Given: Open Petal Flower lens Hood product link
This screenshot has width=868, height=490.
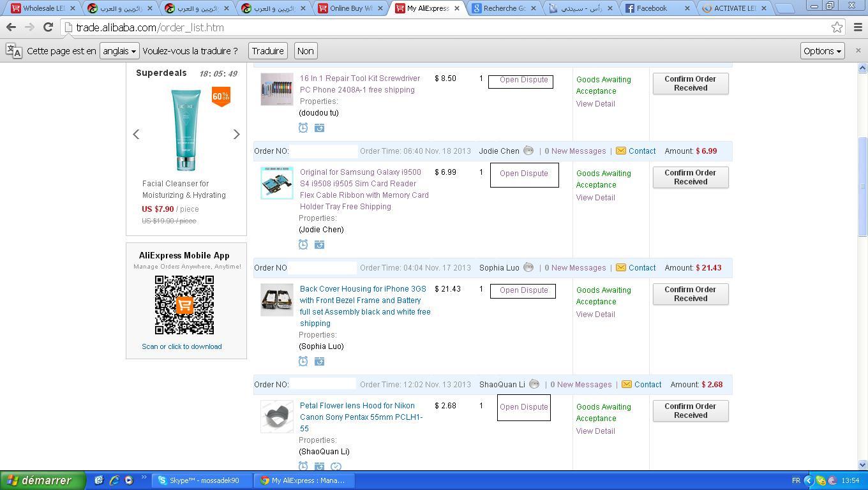Looking at the screenshot, I should tap(361, 417).
